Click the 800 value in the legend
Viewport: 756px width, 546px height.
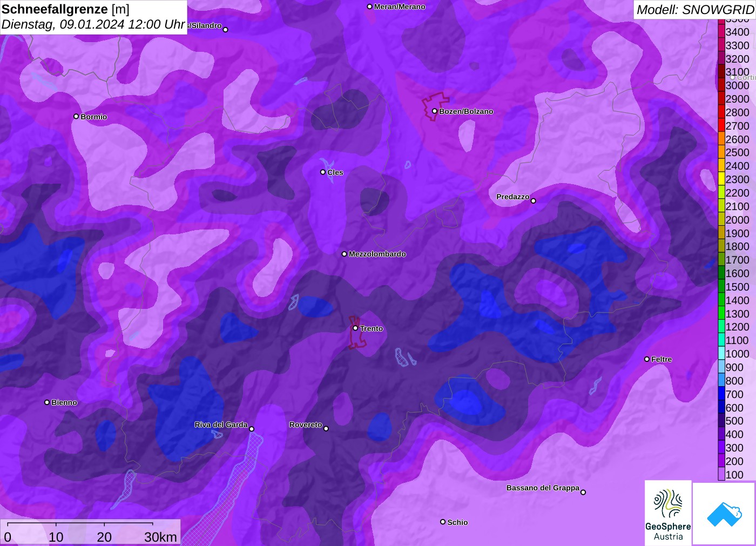click(734, 381)
